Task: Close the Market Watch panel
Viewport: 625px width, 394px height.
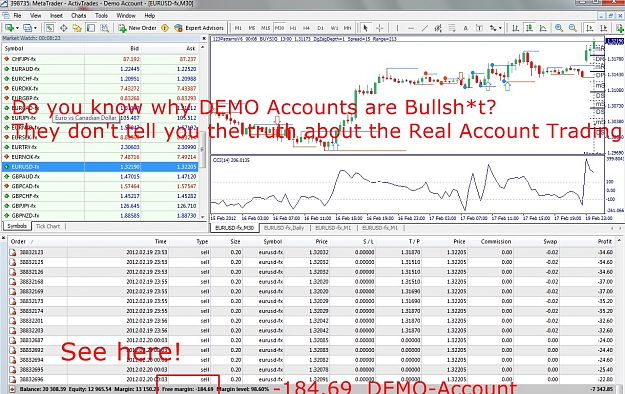Action: tap(204, 38)
